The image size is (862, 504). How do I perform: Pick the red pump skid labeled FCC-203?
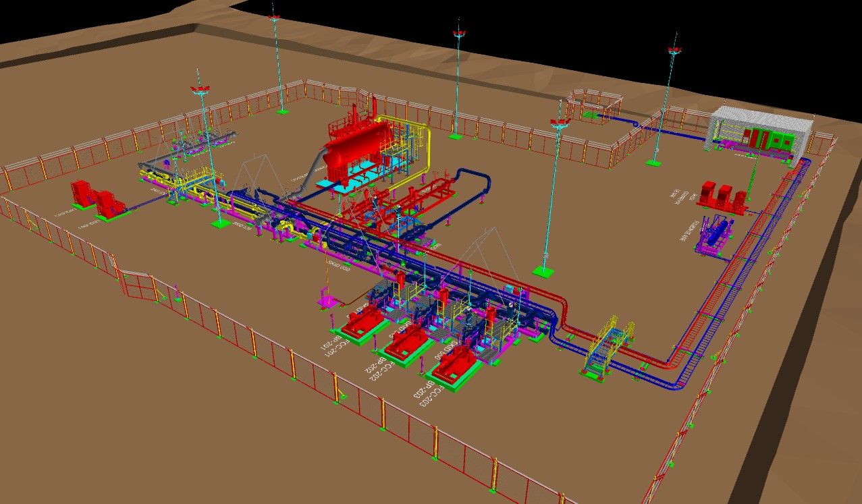pos(453,366)
